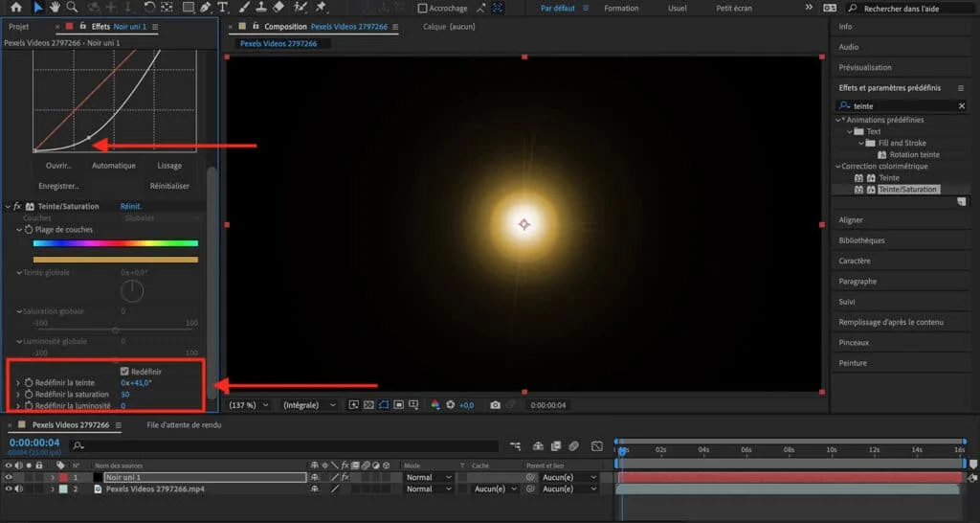Screen dimensions: 980x523
Task: Go to the Home screen icon
Action: pyautogui.click(x=16, y=8)
